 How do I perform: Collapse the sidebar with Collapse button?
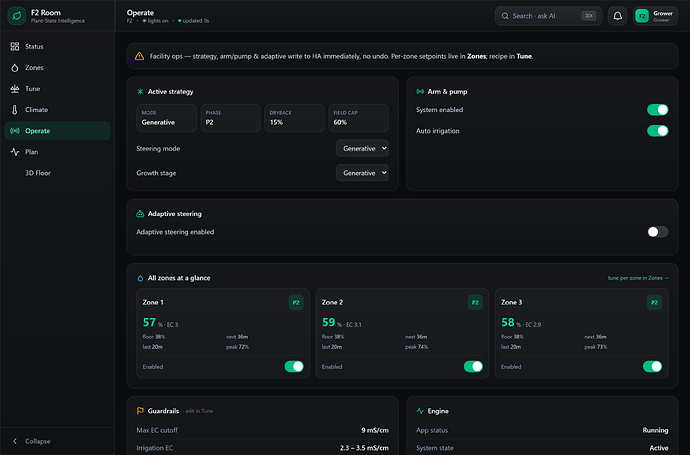(x=57, y=441)
